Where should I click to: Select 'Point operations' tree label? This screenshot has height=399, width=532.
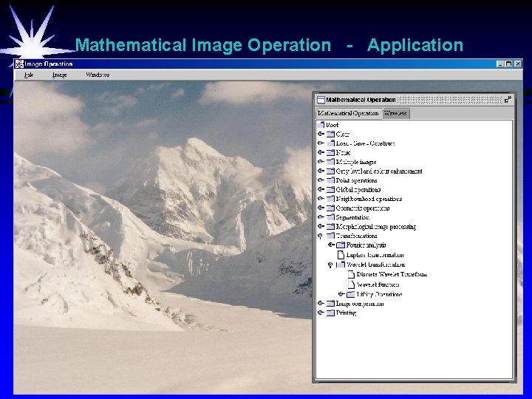pyautogui.click(x=357, y=180)
